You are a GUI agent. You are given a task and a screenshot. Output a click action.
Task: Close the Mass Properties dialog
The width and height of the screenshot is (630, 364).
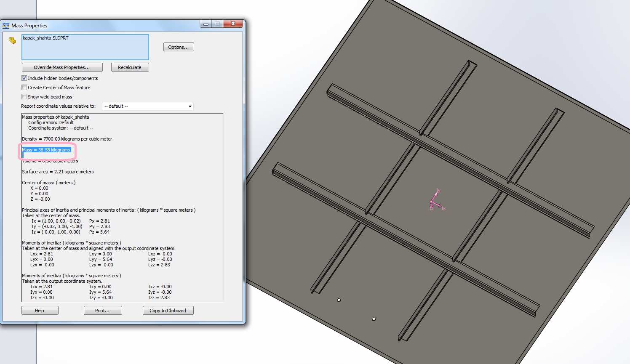[x=233, y=24]
